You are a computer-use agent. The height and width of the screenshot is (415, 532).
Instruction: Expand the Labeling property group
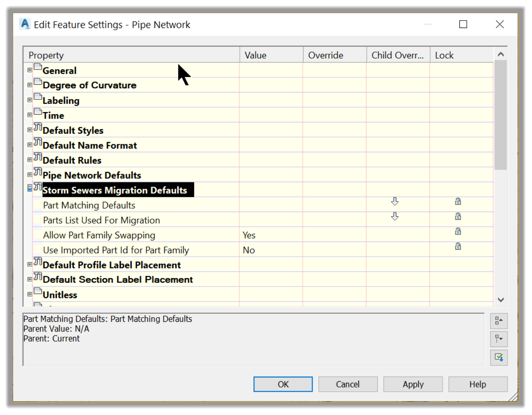(x=30, y=100)
